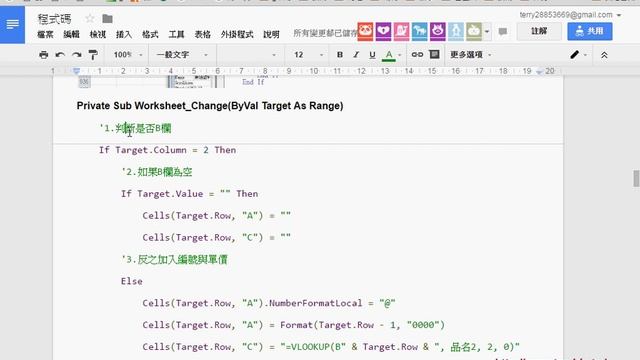Image resolution: width=640 pixels, height=360 pixels.
Task: Click the 註解 comments button
Action: pyautogui.click(x=539, y=31)
